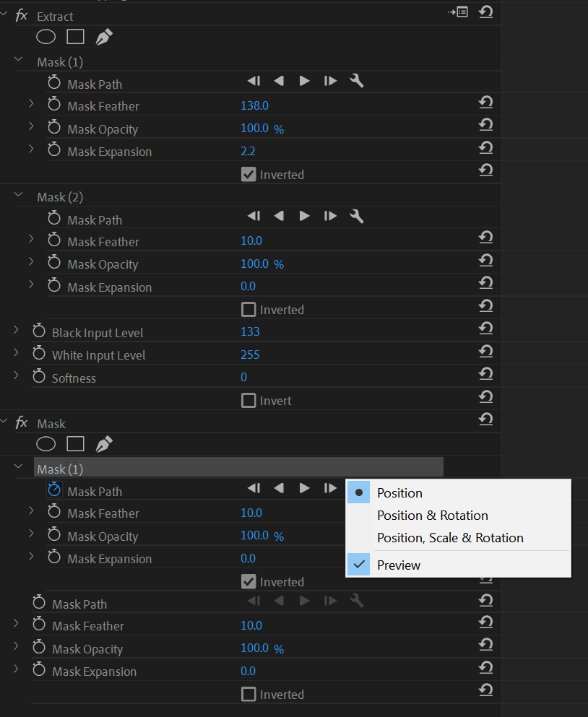
Task: Adjust the Mask Feather value of 138.0
Action: 254,105
